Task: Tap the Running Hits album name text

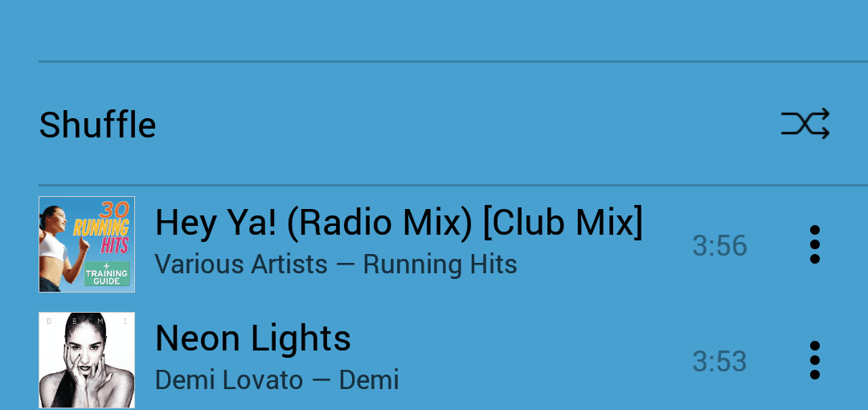Action: pos(440,264)
